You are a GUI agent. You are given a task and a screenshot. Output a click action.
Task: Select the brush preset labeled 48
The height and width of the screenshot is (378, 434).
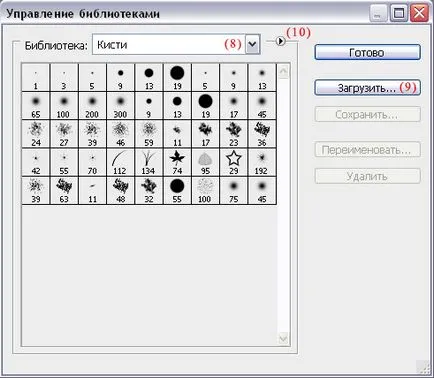pyautogui.click(x=120, y=191)
